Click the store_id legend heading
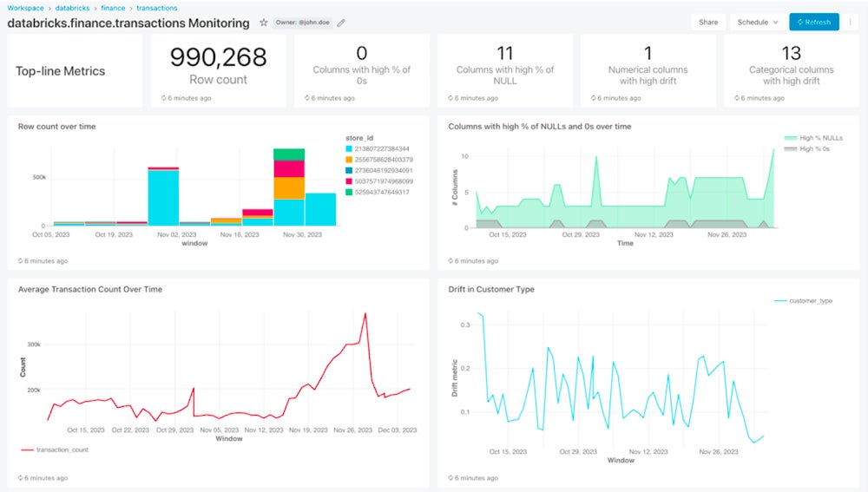 [x=359, y=138]
